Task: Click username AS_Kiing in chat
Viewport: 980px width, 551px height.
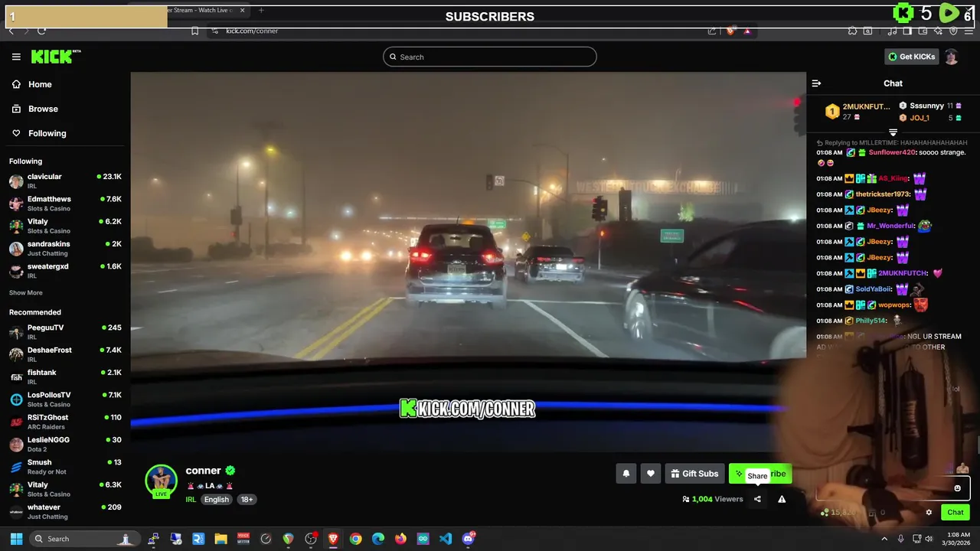Action: 893,178
